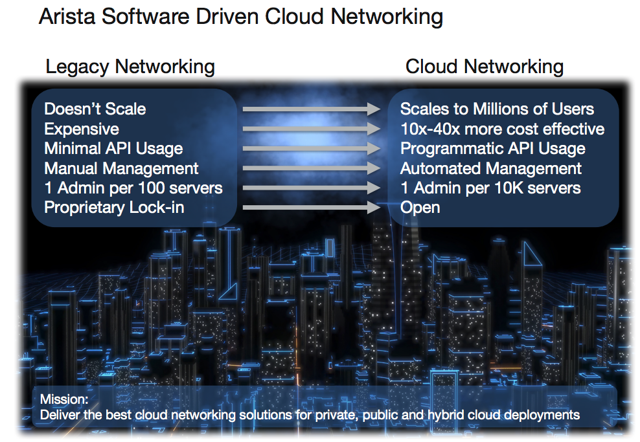The image size is (640, 442).
Task: Select the slide title 'Arista Software Driven Cloud Networking'
Action: 241,18
